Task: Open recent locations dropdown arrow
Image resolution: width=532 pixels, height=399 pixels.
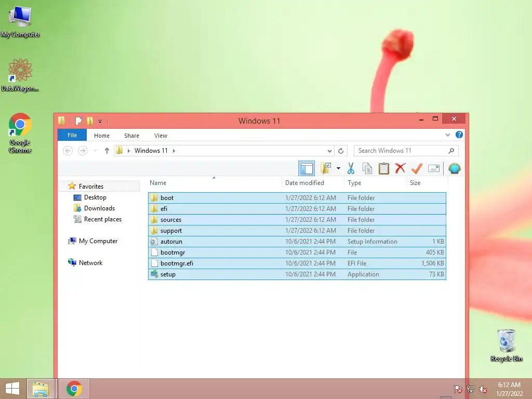Action: click(x=96, y=151)
